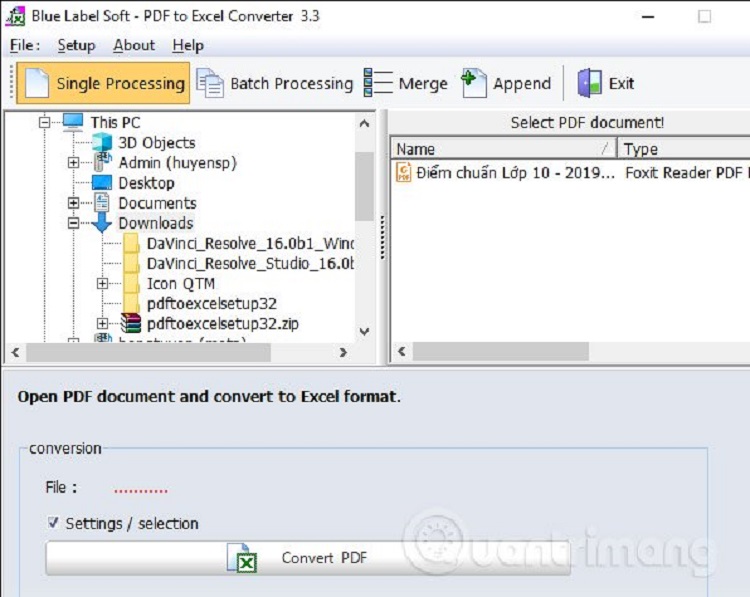Viewport: 750px width, 597px height.
Task: Select pdftoexcelsetup32.zip in the tree
Action: point(223,323)
